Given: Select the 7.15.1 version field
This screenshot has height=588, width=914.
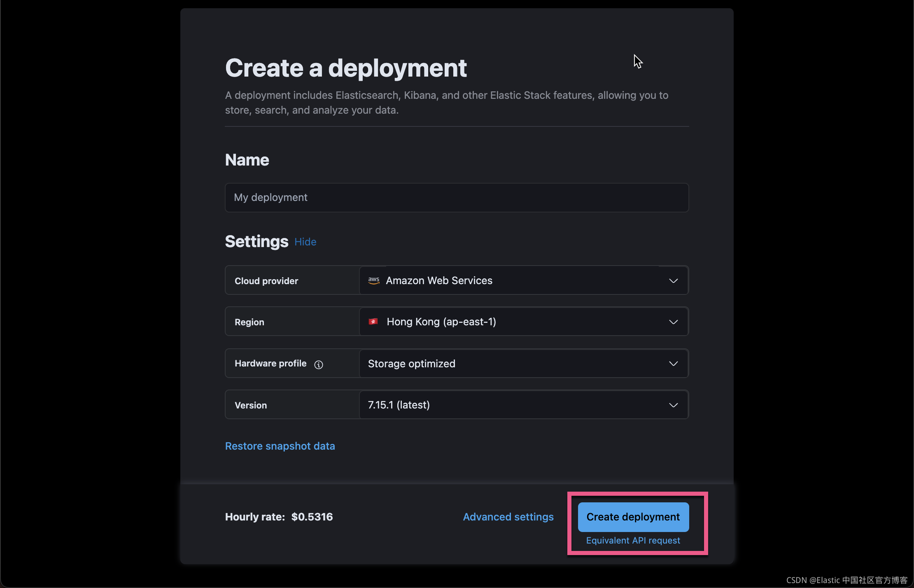Looking at the screenshot, I should tap(398, 405).
